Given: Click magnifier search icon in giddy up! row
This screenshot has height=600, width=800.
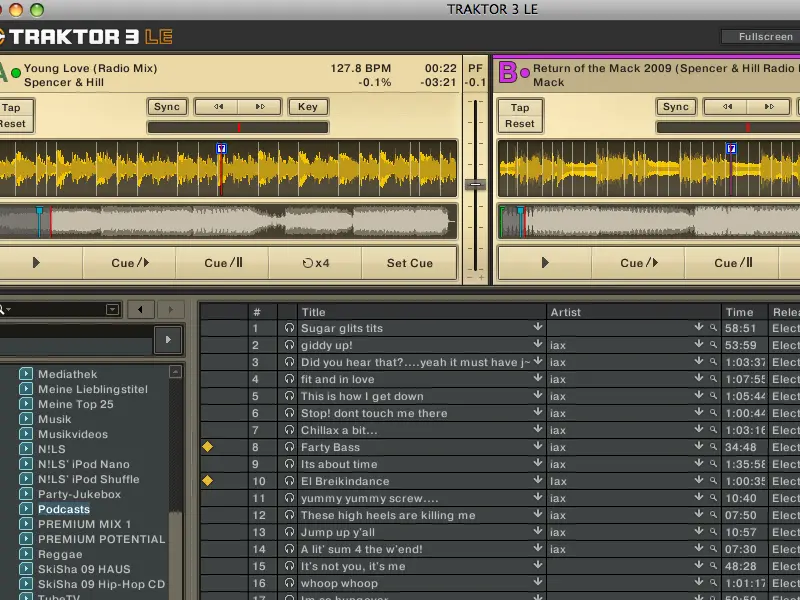Looking at the screenshot, I should tap(714, 345).
